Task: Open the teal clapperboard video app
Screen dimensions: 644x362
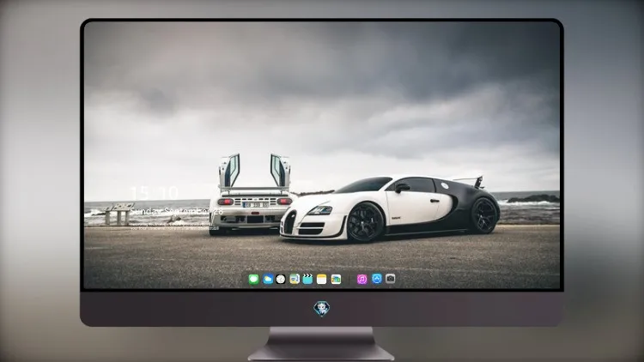Action: click(307, 279)
